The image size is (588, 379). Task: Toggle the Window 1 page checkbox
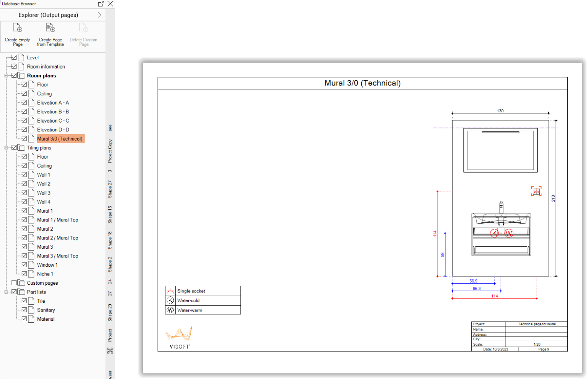[x=24, y=265]
